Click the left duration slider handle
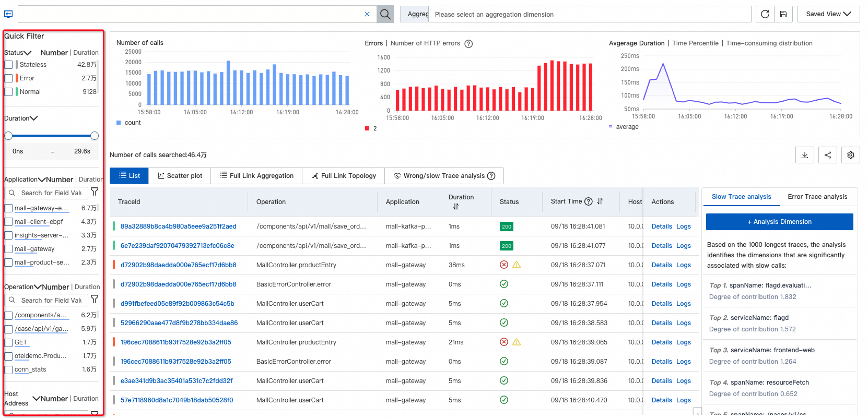868x418 pixels. [8, 136]
